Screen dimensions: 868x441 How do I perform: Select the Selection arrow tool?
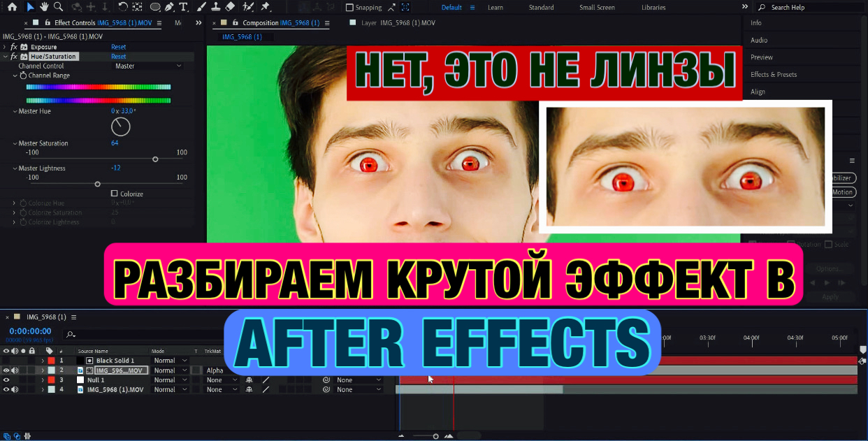30,7
